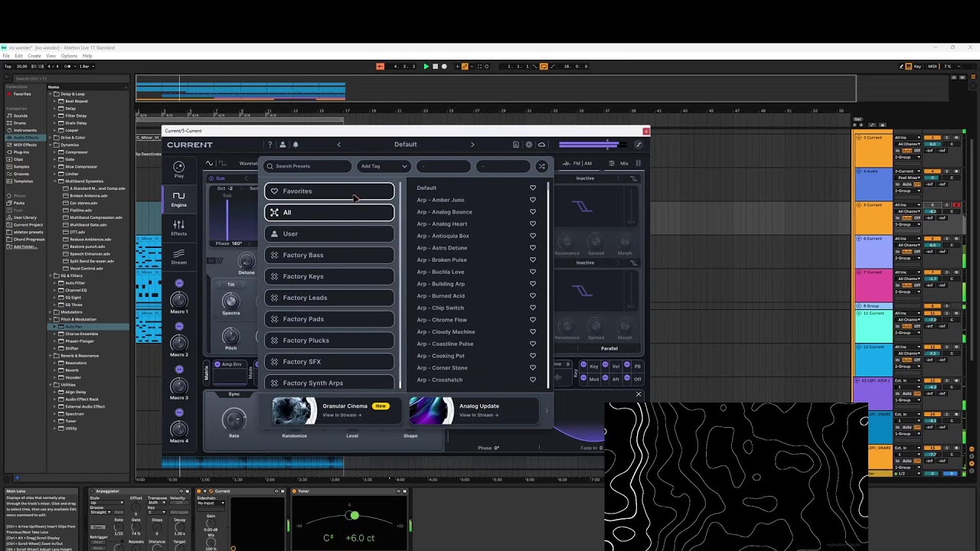This screenshot has height=551, width=980.
Task: Click the Macro 1 knob
Action: [x=179, y=299]
